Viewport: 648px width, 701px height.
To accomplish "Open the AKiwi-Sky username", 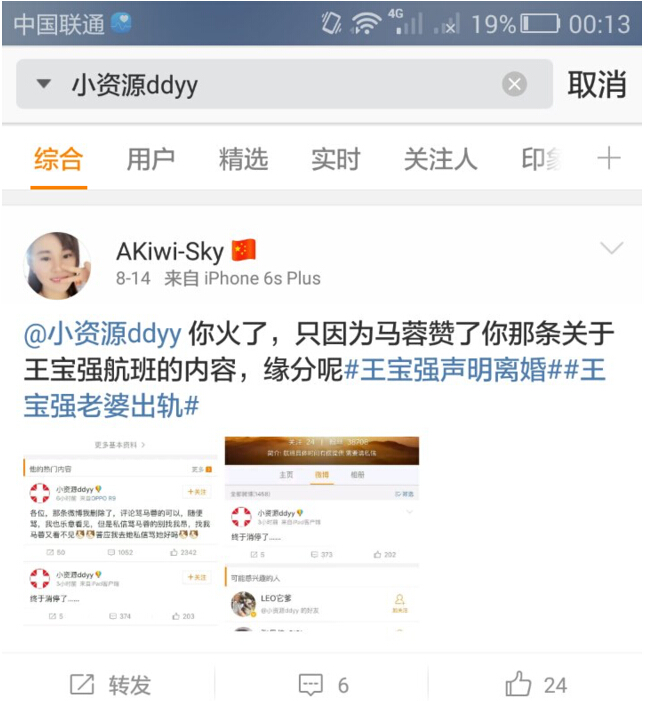I will pyautogui.click(x=169, y=252).
